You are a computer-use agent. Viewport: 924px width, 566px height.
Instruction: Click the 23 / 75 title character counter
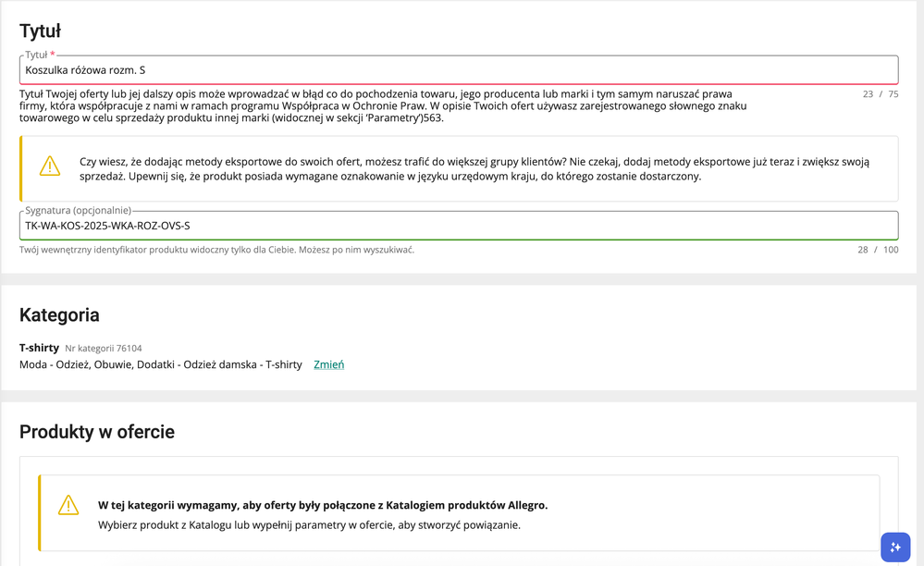(x=880, y=94)
